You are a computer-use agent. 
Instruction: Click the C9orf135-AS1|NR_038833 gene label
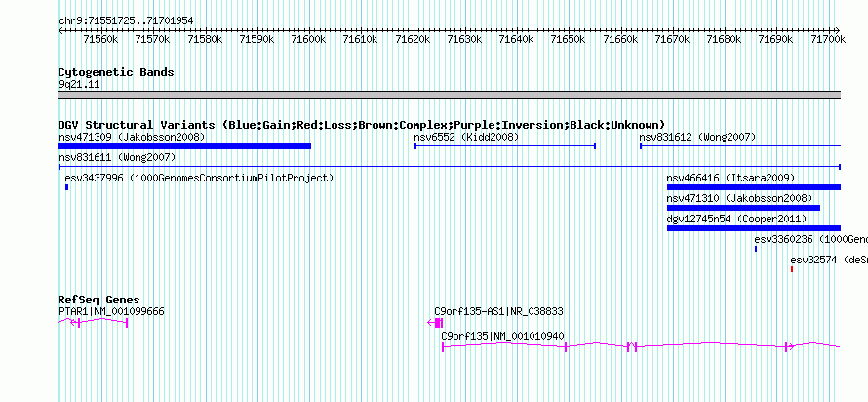tap(498, 311)
